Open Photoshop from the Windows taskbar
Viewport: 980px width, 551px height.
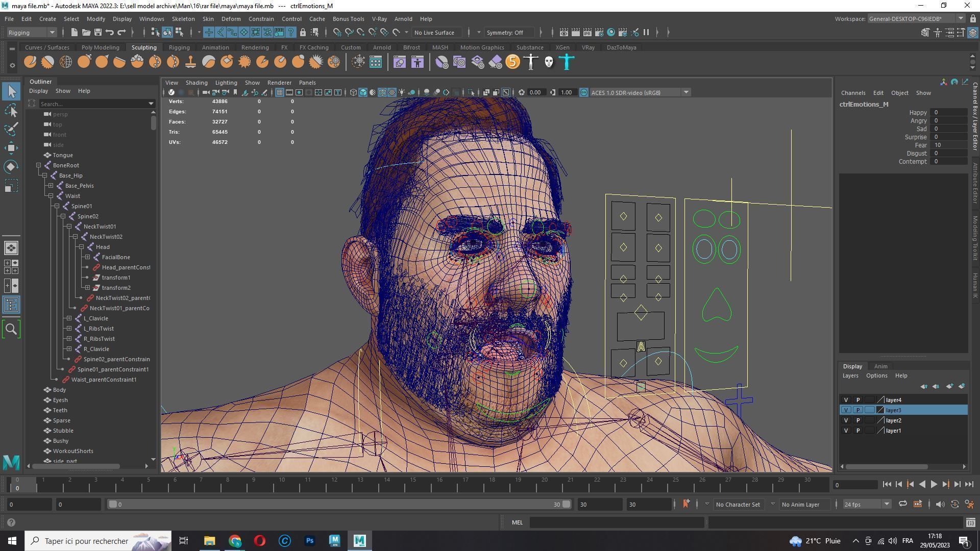click(x=310, y=541)
